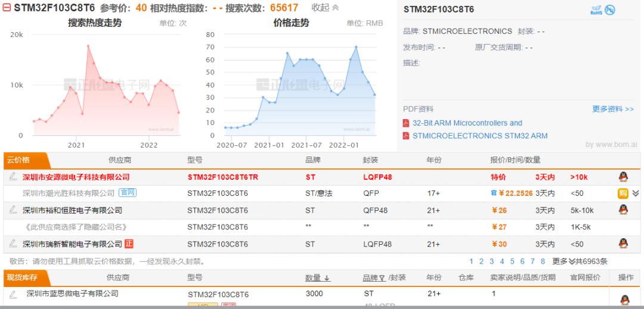The width and height of the screenshot is (644, 309).
Task: Open supplier 深圳市裕和恒胜电子有限公司
Action: tap(72, 210)
